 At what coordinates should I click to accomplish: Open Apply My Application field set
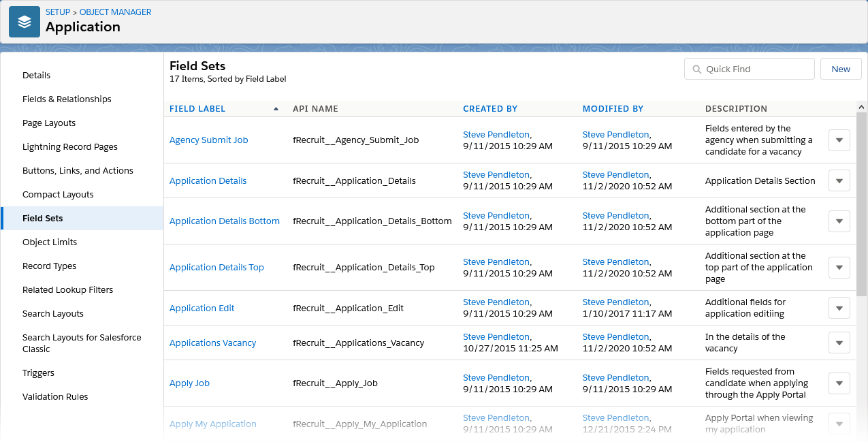[212, 424]
